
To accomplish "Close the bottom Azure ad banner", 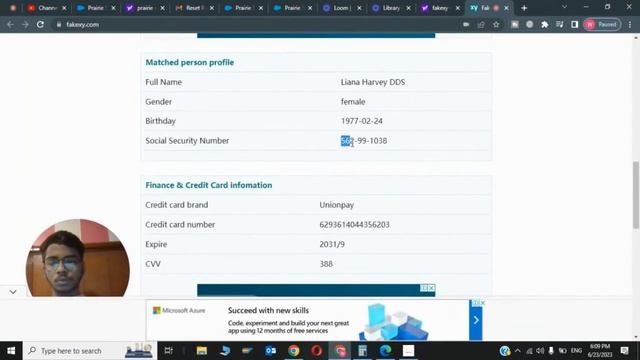I will pos(482,303).
